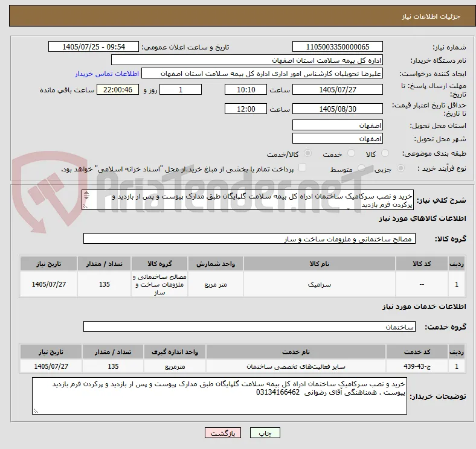
Task: Click the شرح کلی نیاز description textarea
Action: point(248,200)
